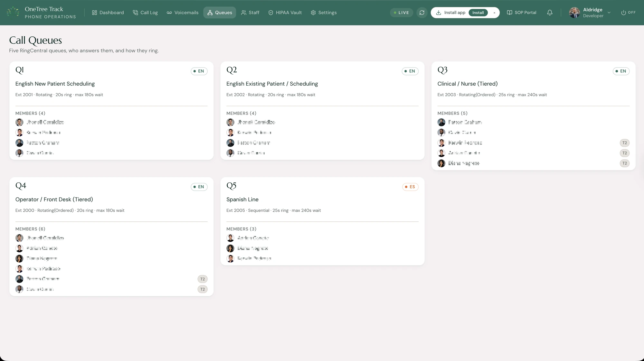
Task: Click Operator / Front Desk (Tiered) title
Action: point(54,199)
